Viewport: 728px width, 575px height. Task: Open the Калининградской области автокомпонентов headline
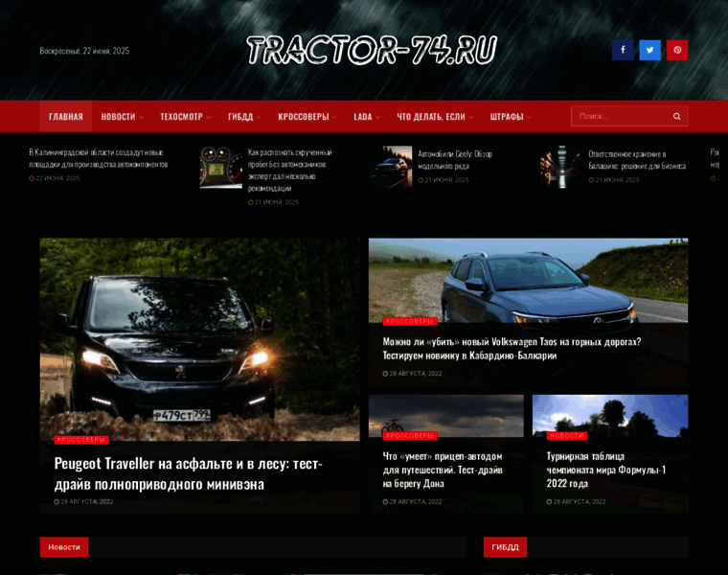pos(99,158)
